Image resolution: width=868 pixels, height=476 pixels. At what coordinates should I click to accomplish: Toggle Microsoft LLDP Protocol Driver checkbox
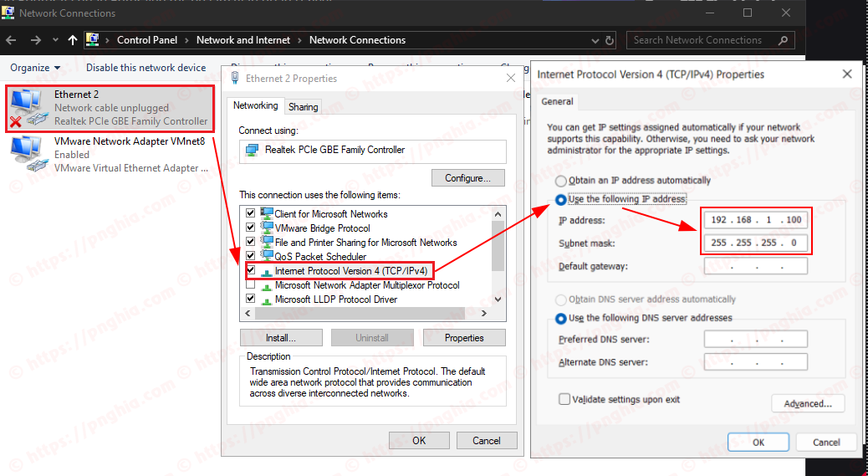250,299
